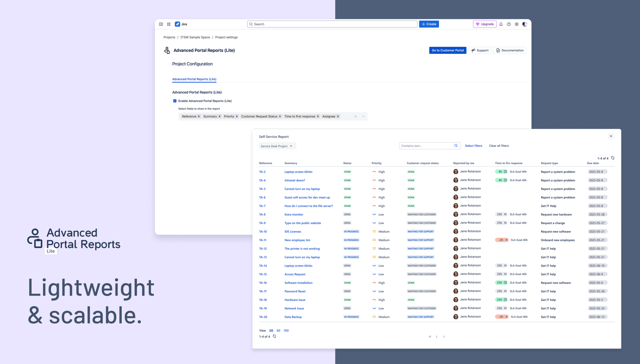Open the user profile avatar

pos(525,24)
